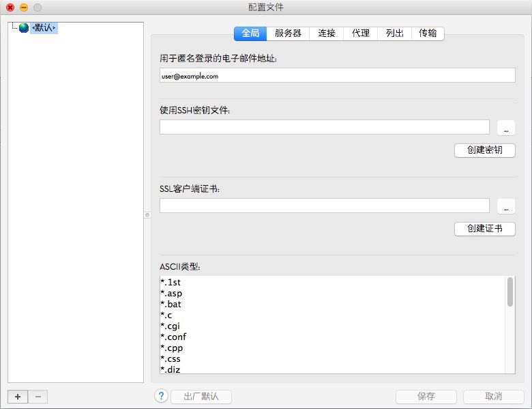Screen dimensions: 532x409
Task: Open the 服务器 tab
Action: (288, 33)
